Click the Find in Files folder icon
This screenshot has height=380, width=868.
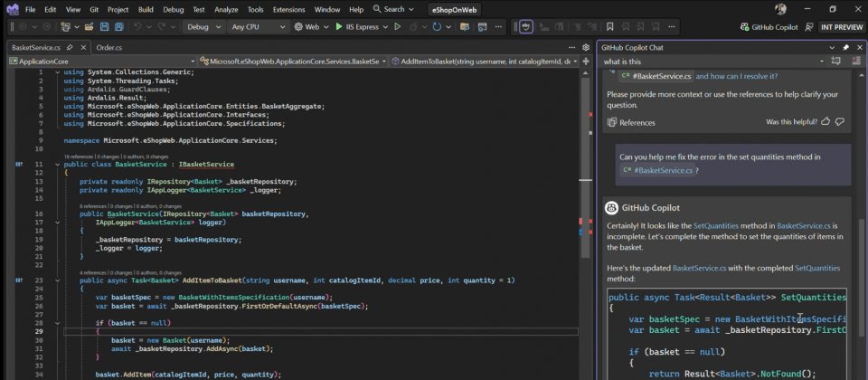465,26
